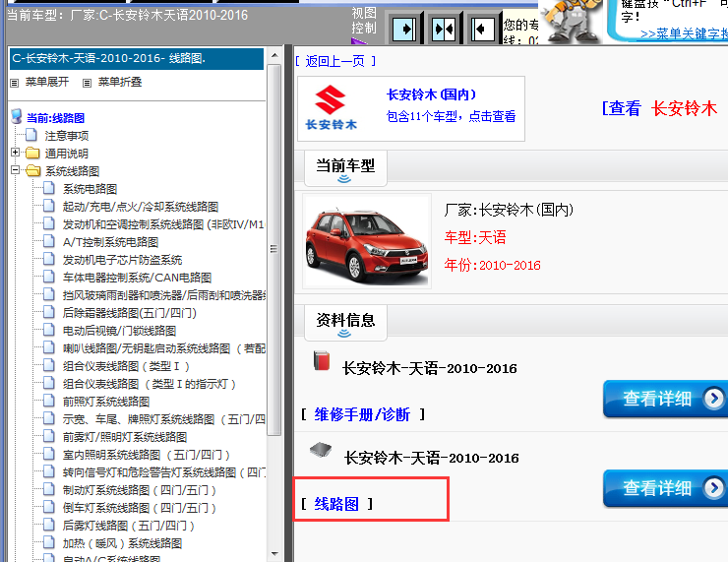Open the 当前车型 tab

click(345, 168)
